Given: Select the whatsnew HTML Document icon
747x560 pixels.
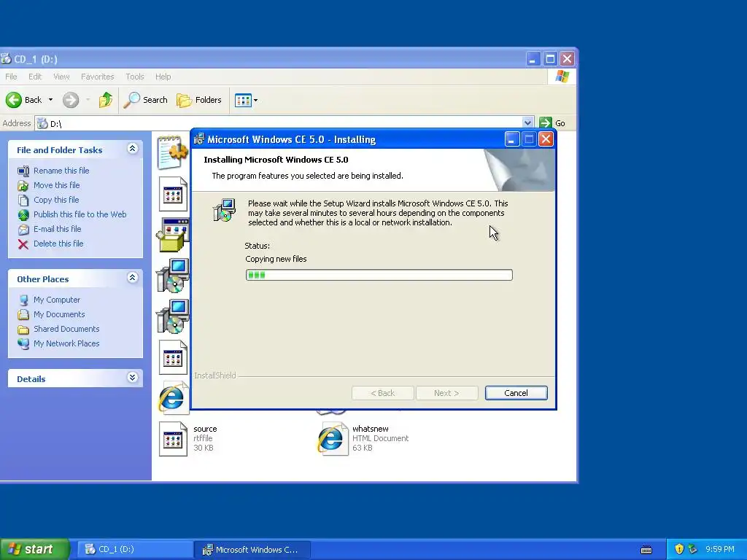Looking at the screenshot, I should [x=332, y=438].
